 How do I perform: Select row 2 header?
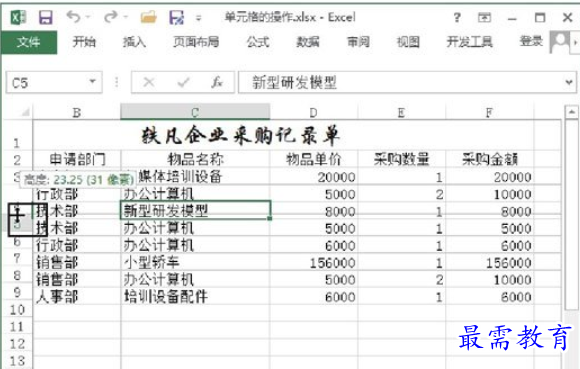(x=17, y=159)
